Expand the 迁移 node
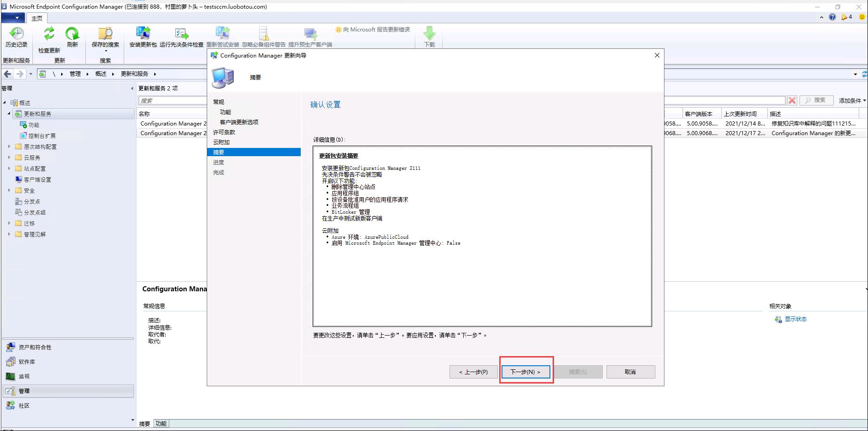This screenshot has height=431, width=868. tap(9, 223)
